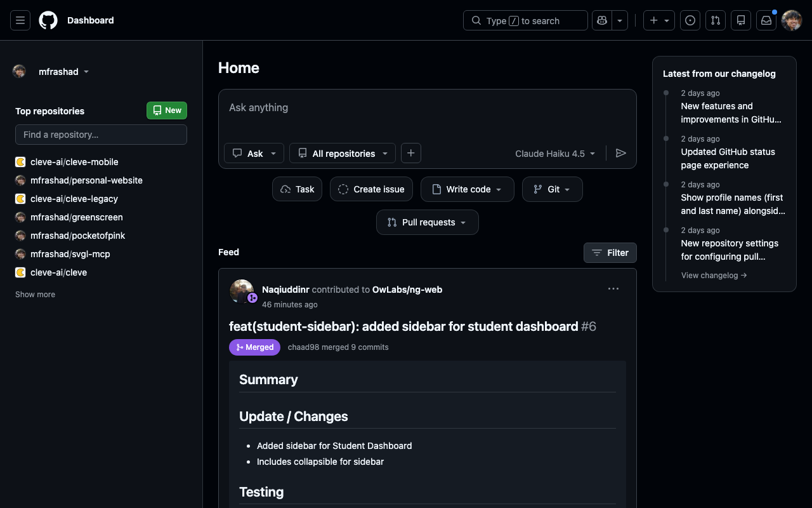Screen dimensions: 812x508
Task: Filter the feed with the Filter button
Action: [x=610, y=252]
